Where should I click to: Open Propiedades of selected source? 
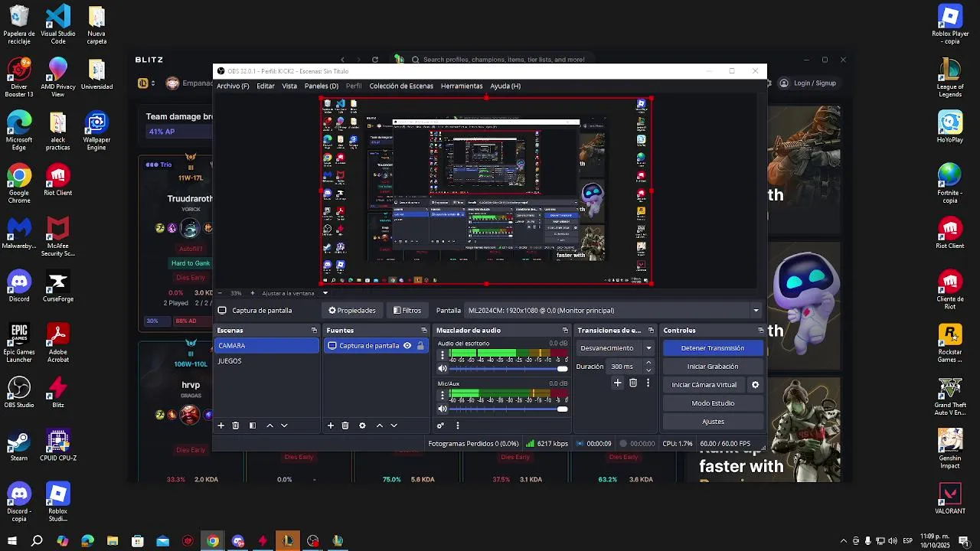pos(352,311)
